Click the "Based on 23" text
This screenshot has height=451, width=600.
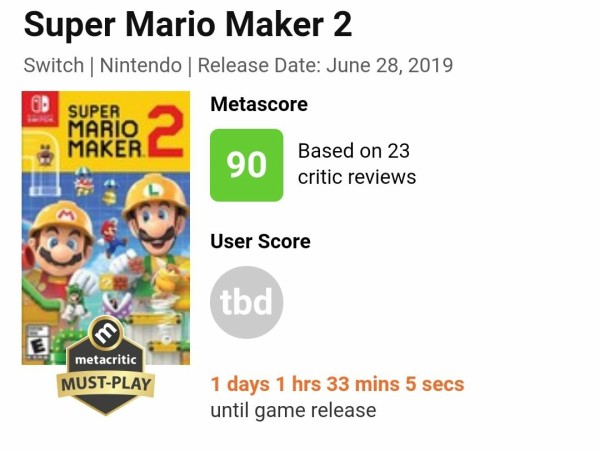(354, 151)
